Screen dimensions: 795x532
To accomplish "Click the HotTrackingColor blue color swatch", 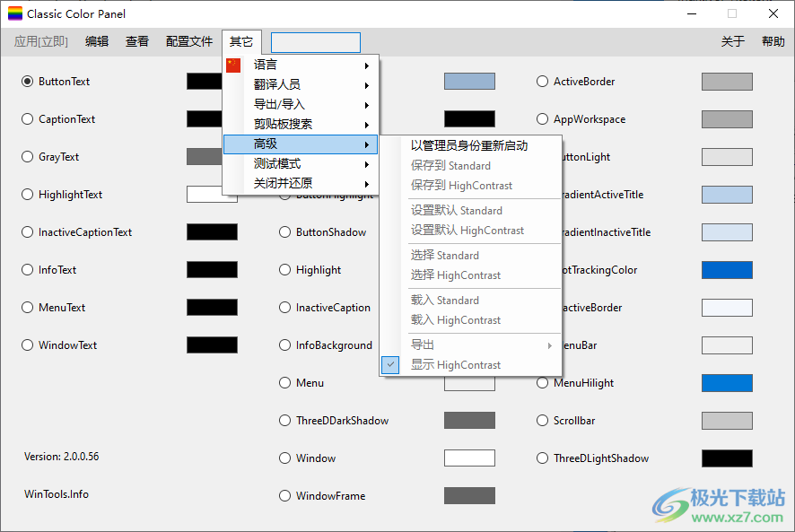I will click(x=727, y=270).
